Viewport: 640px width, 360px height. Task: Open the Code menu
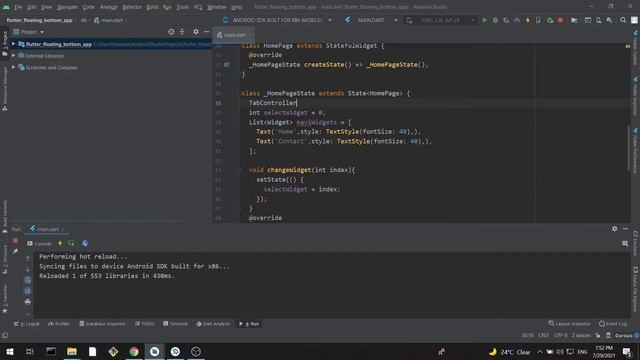point(89,7)
